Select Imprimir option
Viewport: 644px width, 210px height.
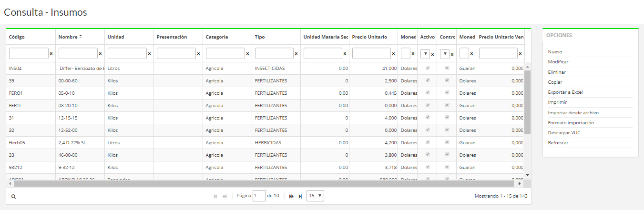coord(557,102)
